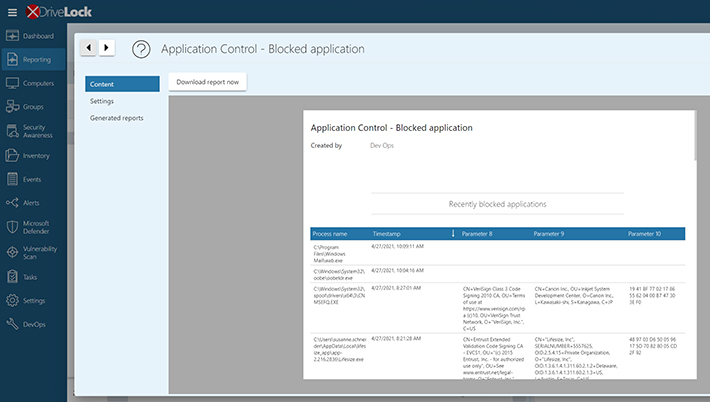Select the Reporting sidebar icon
The height and width of the screenshot is (402, 710).
coord(12,59)
